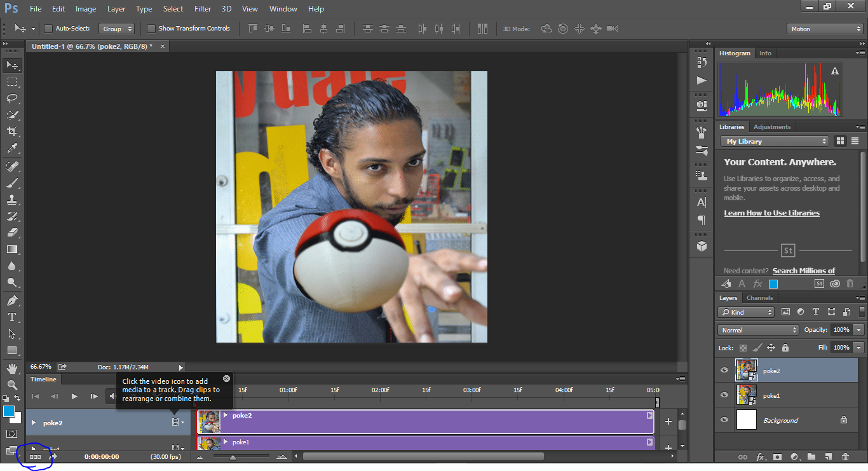Image resolution: width=868 pixels, height=471 pixels.
Task: Select the Eraser tool
Action: [x=12, y=233]
